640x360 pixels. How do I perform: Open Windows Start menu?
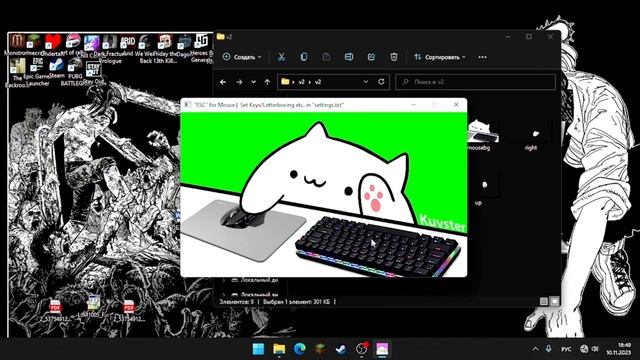point(258,349)
